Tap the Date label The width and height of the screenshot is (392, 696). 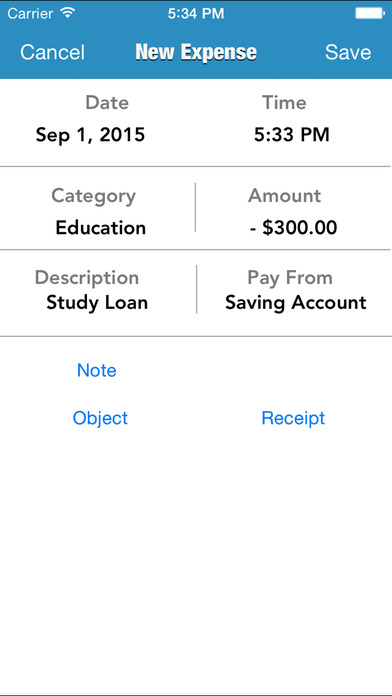coord(107,103)
